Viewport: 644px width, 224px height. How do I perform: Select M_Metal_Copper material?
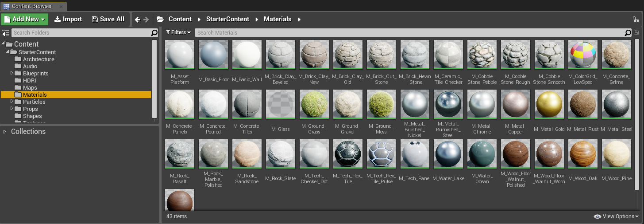click(x=516, y=112)
